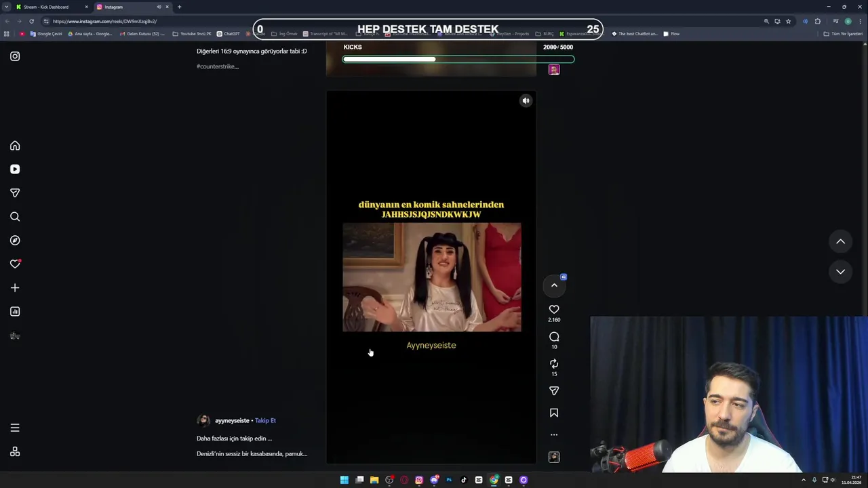Open the system tray volume icon

point(833,480)
